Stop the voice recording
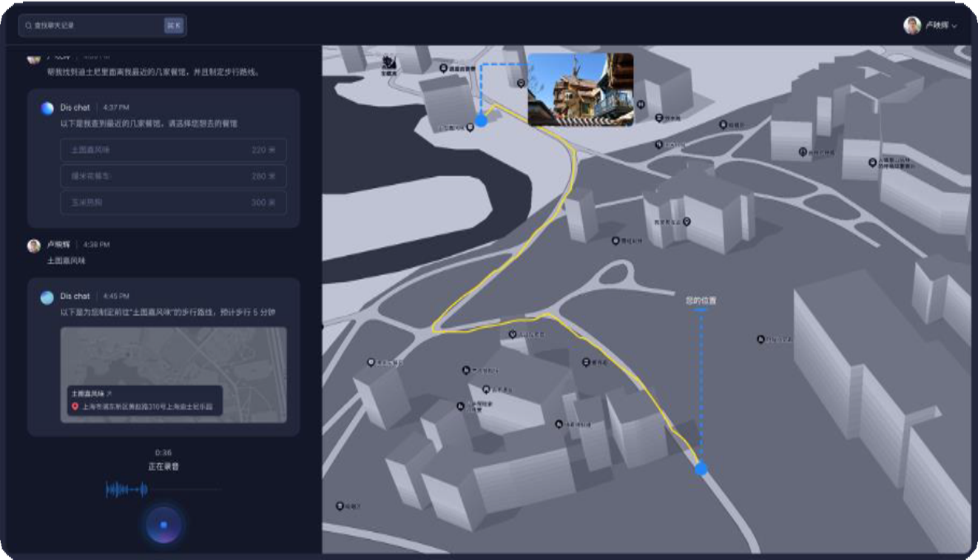The image size is (978, 560). tap(163, 525)
